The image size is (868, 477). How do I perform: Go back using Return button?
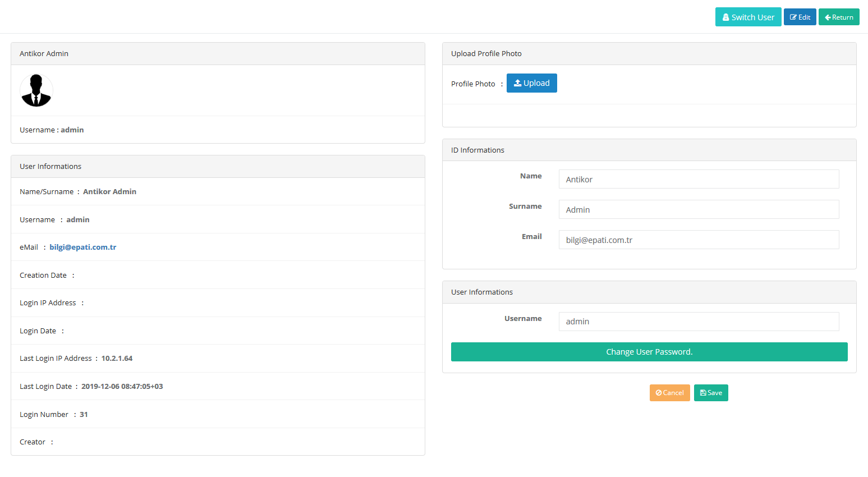(839, 17)
